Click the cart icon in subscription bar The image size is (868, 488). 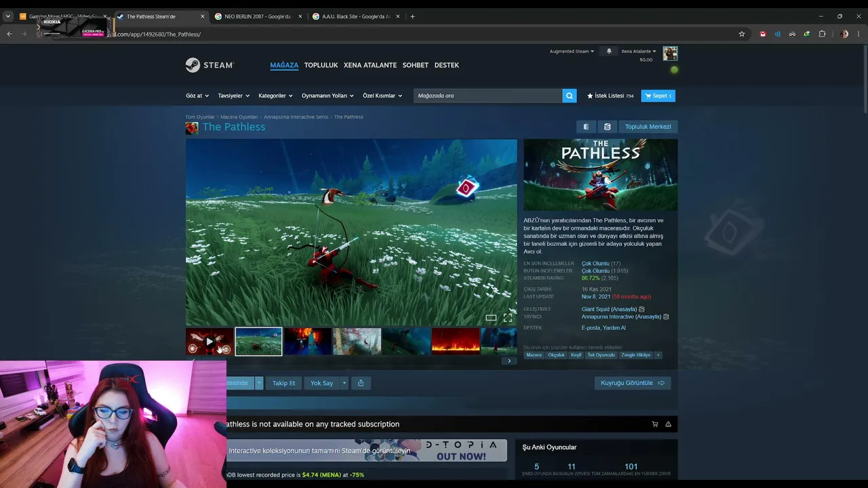[x=655, y=424]
